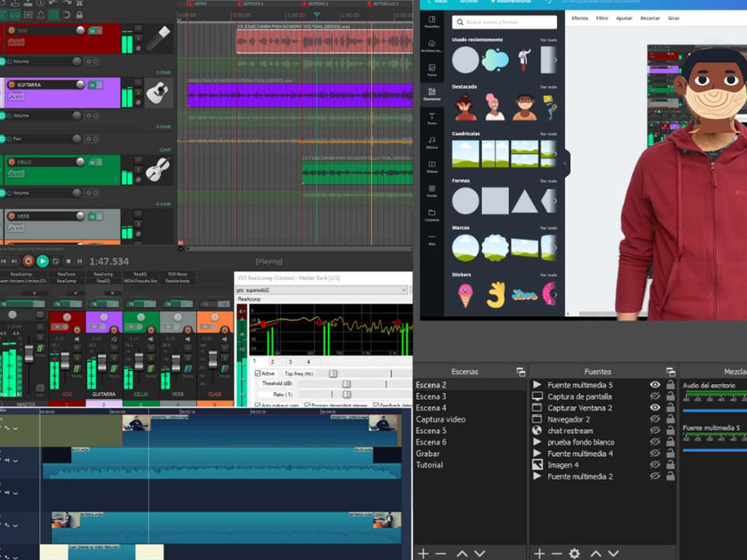The image size is (747, 560).
Task: Click Reaper transport Pause button
Action: click(x=79, y=261)
